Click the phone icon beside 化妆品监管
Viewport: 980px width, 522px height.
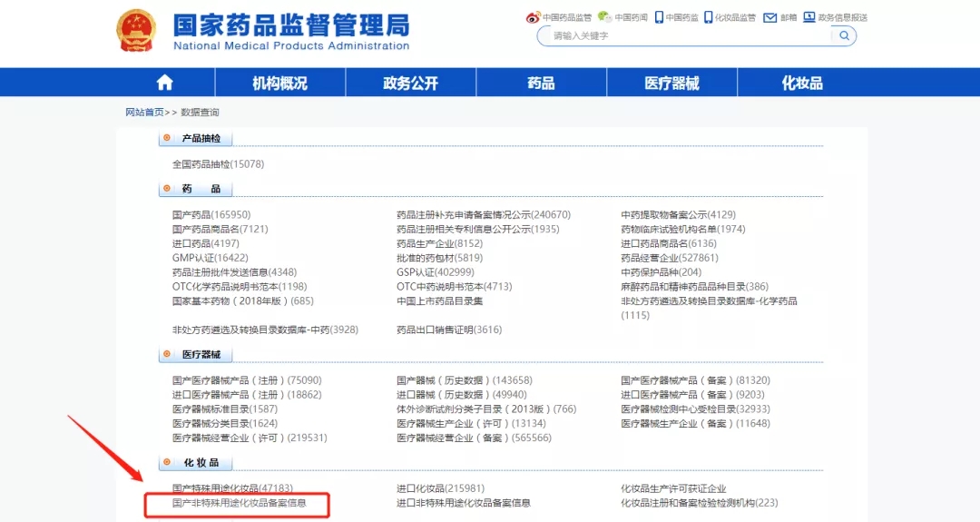coord(708,17)
